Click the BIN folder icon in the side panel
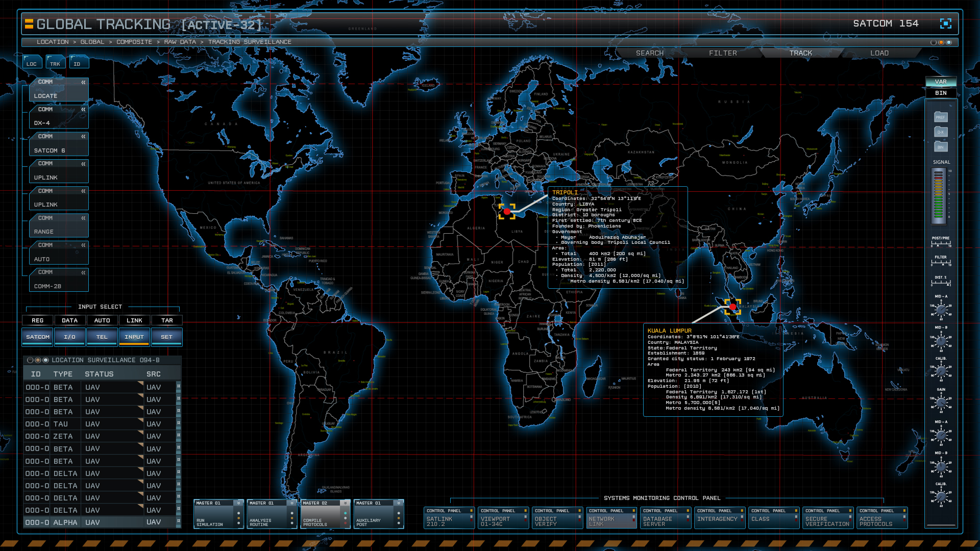This screenshot has width=980, height=551. 941,147
